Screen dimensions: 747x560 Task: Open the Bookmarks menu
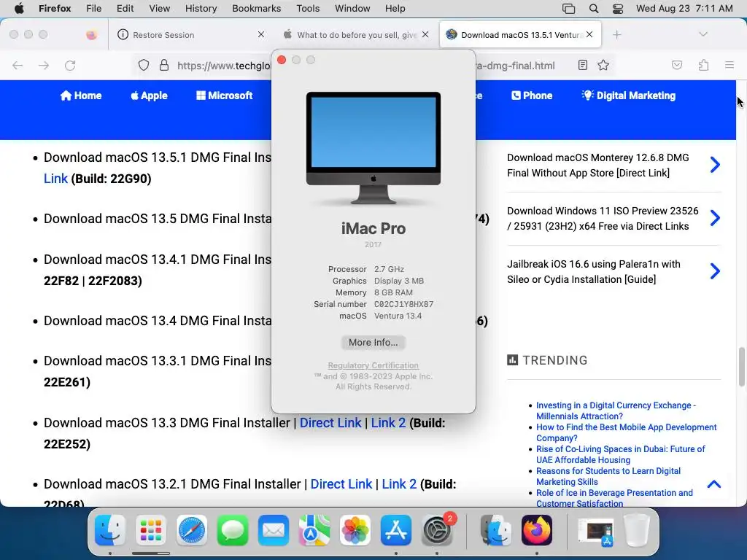click(256, 8)
